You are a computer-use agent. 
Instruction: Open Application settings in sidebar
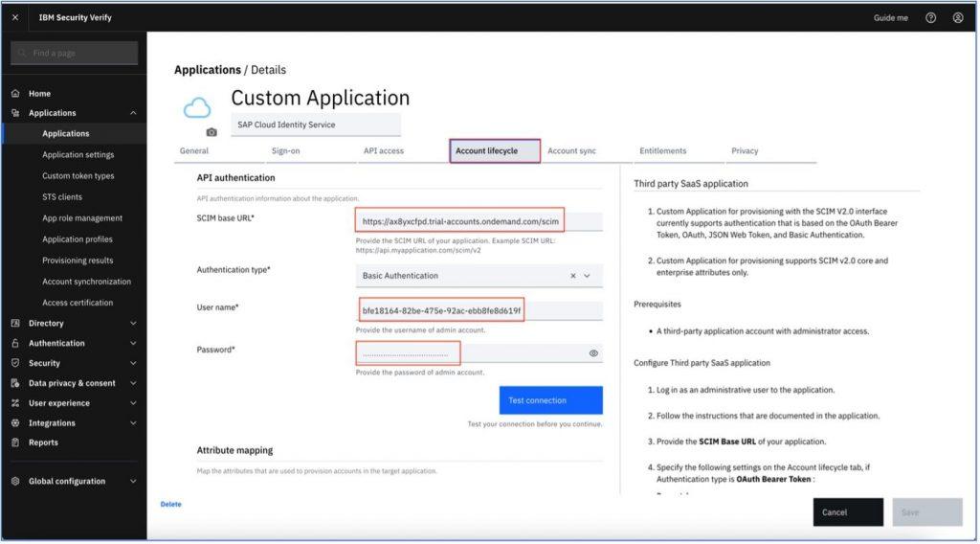point(78,155)
